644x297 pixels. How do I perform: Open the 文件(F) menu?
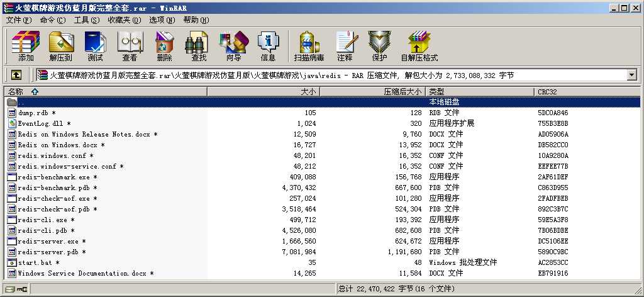(18, 20)
